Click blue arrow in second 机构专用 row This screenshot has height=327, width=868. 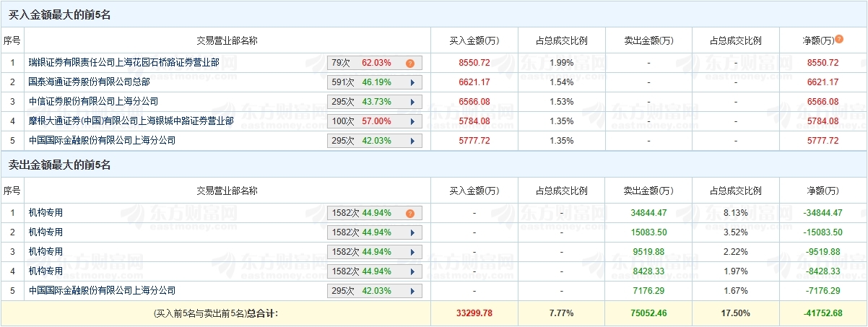pos(412,232)
